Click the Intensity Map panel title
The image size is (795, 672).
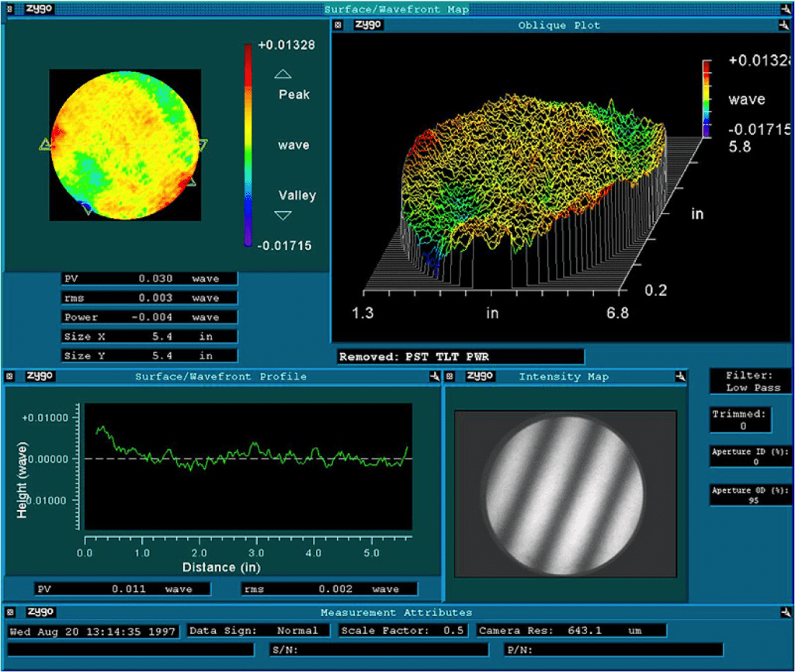564,376
